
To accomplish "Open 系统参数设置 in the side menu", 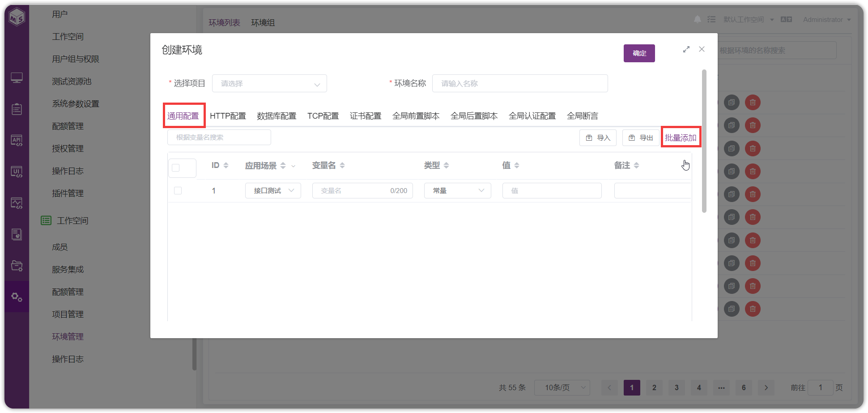I will point(76,103).
